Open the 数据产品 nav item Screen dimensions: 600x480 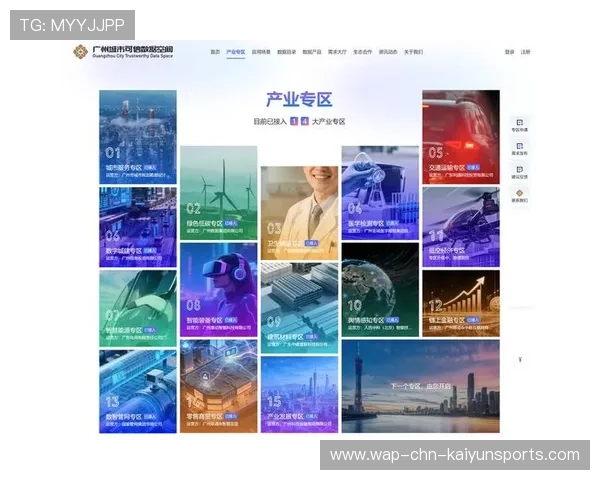tap(312, 52)
